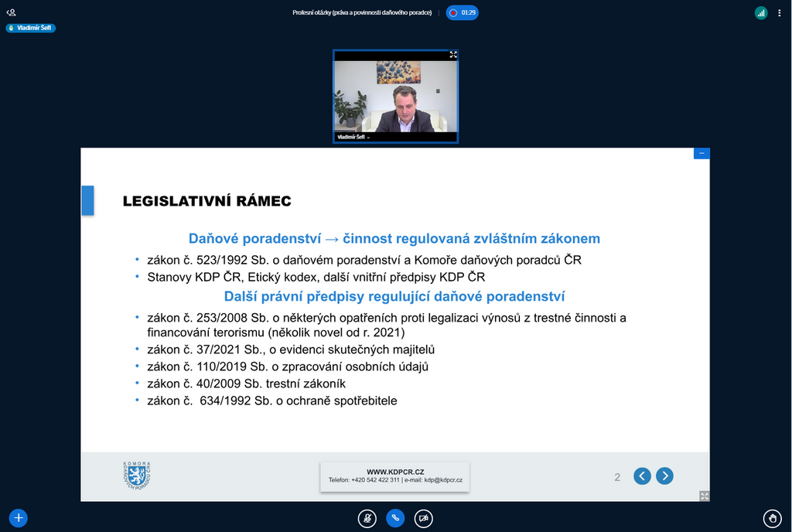Open the blue plus actions menu
Screen dimensions: 792x532
[19, 518]
